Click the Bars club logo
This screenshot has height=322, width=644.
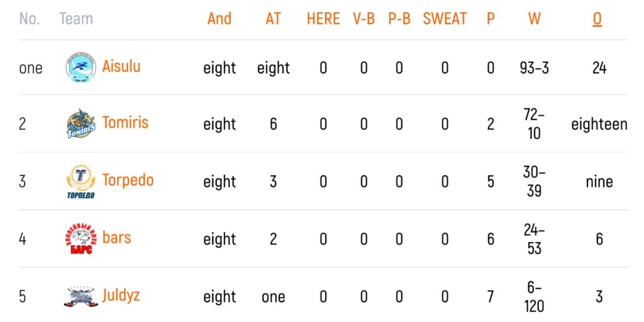[x=81, y=239]
